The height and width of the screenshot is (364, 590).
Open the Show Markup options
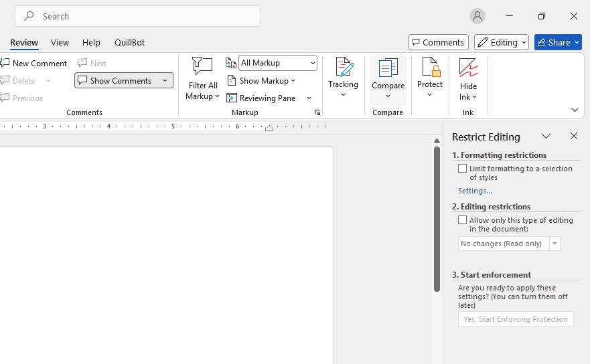pyautogui.click(x=261, y=81)
